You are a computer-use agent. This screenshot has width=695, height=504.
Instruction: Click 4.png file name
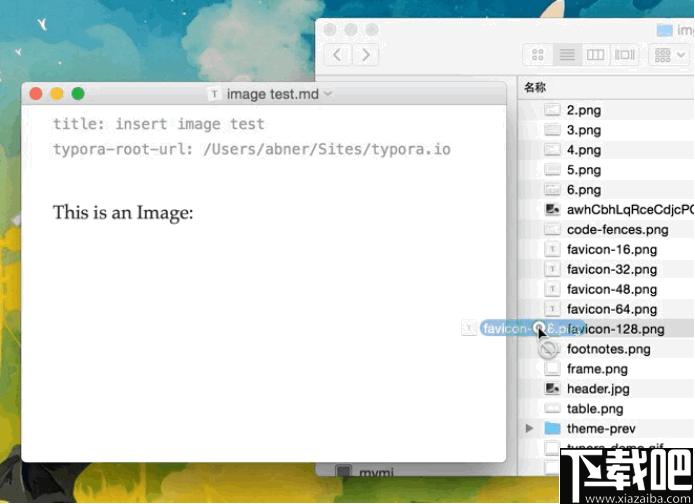tap(584, 150)
